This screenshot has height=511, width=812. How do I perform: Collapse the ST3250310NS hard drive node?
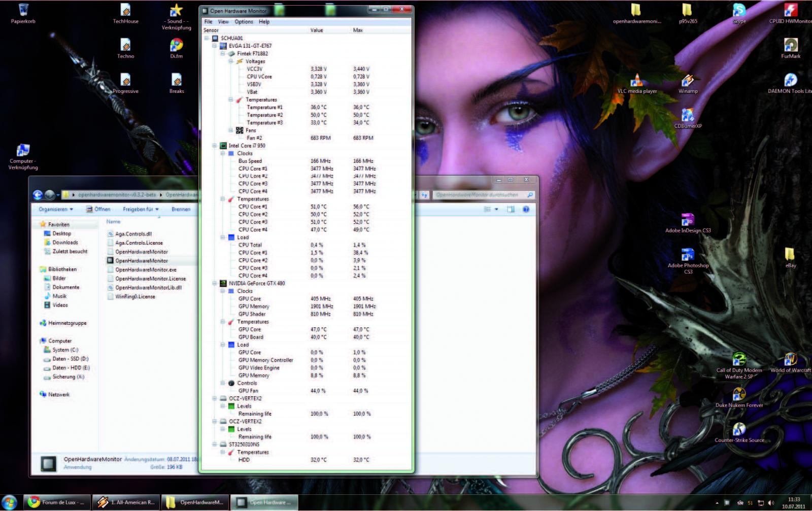coord(215,444)
